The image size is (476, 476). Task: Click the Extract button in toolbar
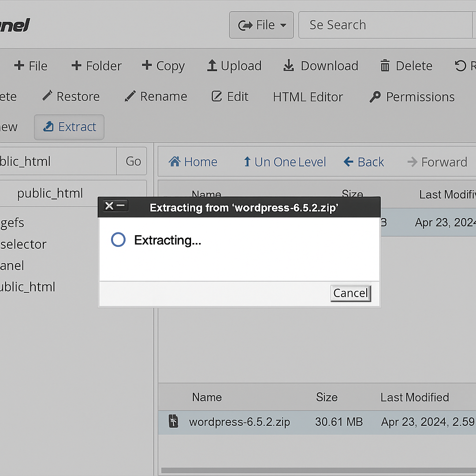pos(69,127)
